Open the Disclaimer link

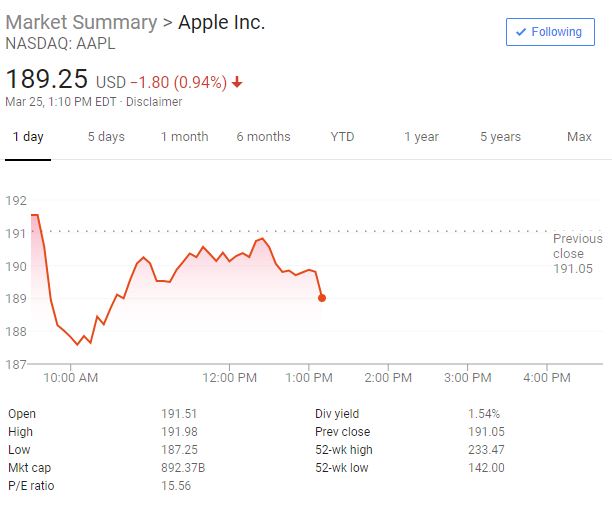coord(155,102)
